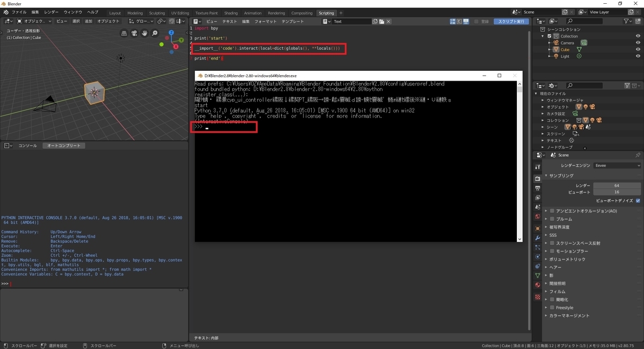Toggle word wrap in text editor

pyautogui.click(x=459, y=21)
